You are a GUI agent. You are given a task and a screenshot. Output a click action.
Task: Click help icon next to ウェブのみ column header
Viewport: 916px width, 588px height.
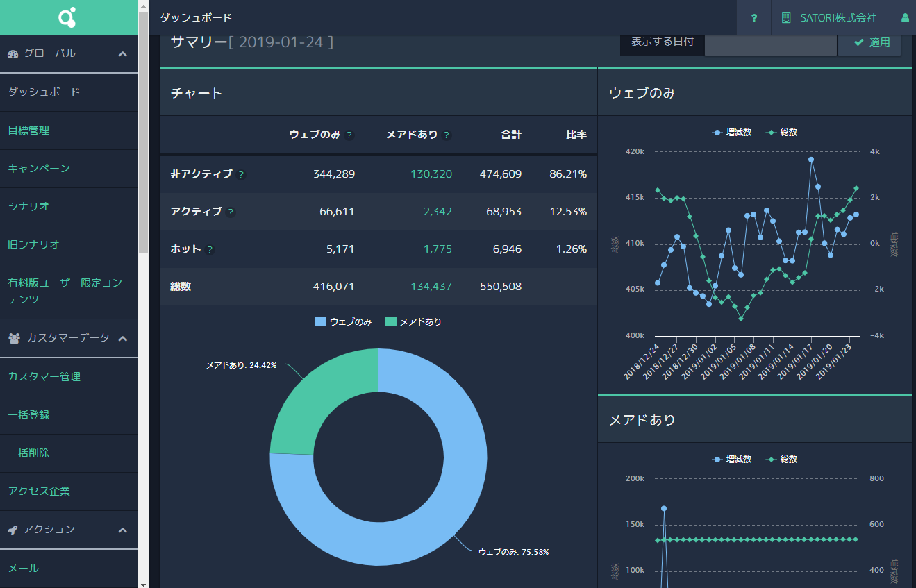click(349, 135)
